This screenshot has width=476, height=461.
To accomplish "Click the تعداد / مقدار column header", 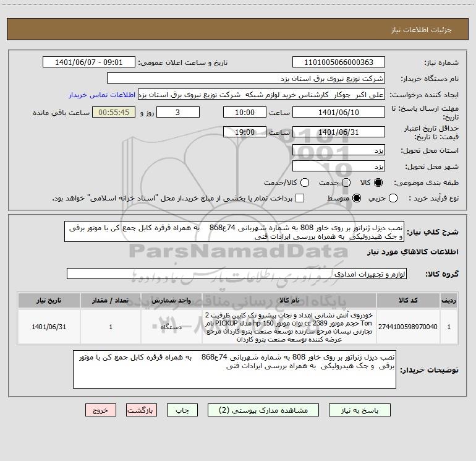I will (111, 301).
